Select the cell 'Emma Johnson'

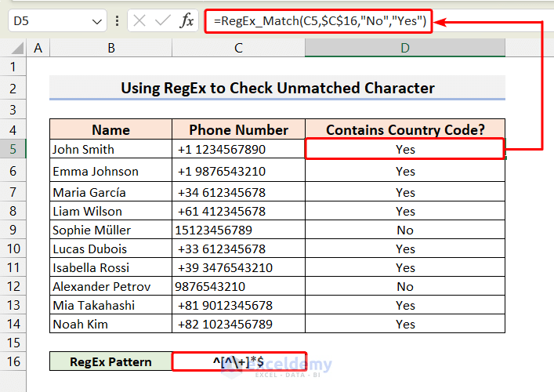click(x=111, y=171)
